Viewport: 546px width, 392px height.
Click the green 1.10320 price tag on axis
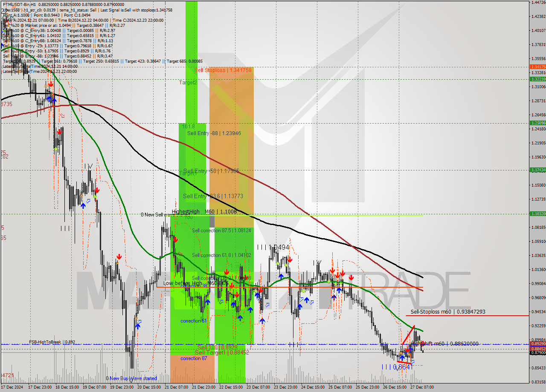click(537, 213)
